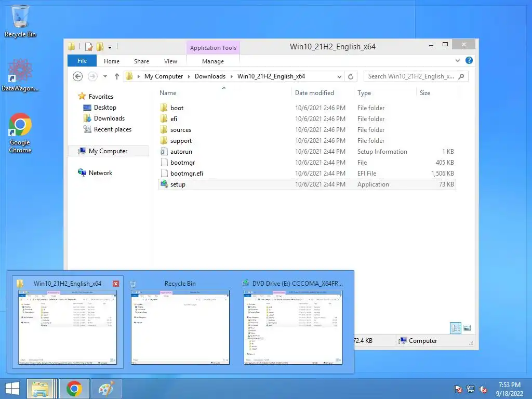This screenshot has height=399, width=532.
Task: Switch to Recycle Bin preview thumbnail
Action: tap(180, 327)
